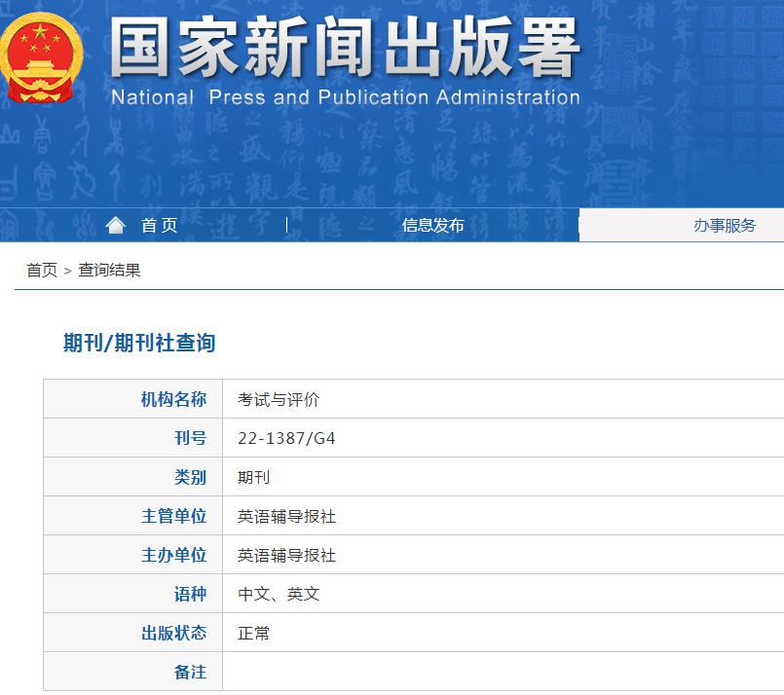This screenshot has width=784, height=695.
Task: Click the 首页 breadcrumb link
Action: [x=40, y=271]
